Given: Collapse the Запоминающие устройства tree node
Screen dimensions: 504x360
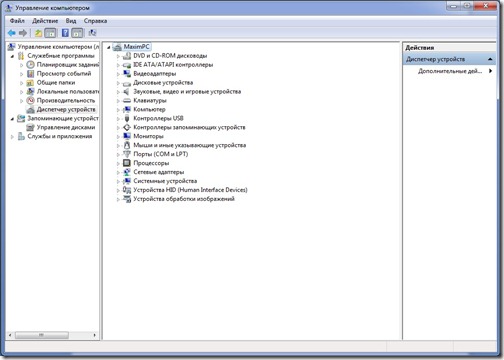Looking at the screenshot, I should pos(12,119).
